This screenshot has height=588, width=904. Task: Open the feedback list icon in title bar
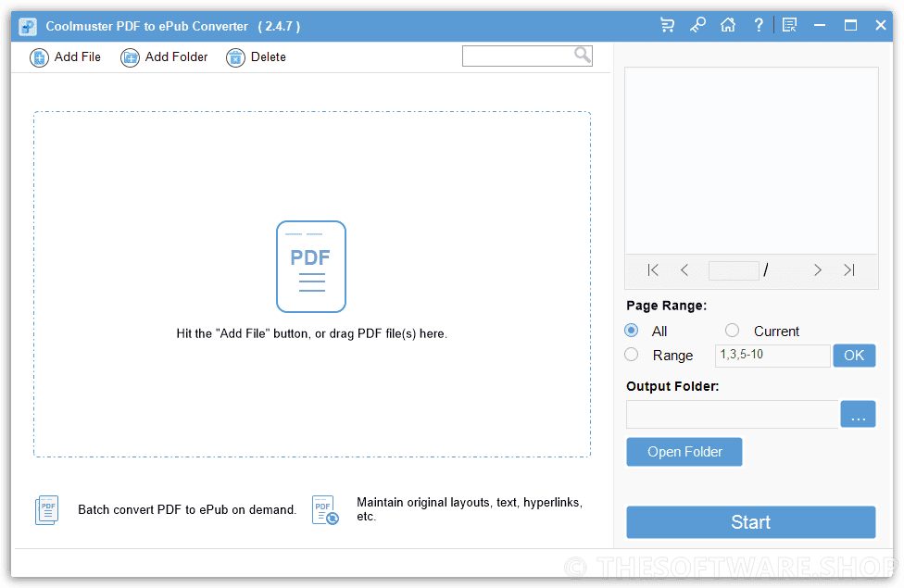[x=789, y=25]
